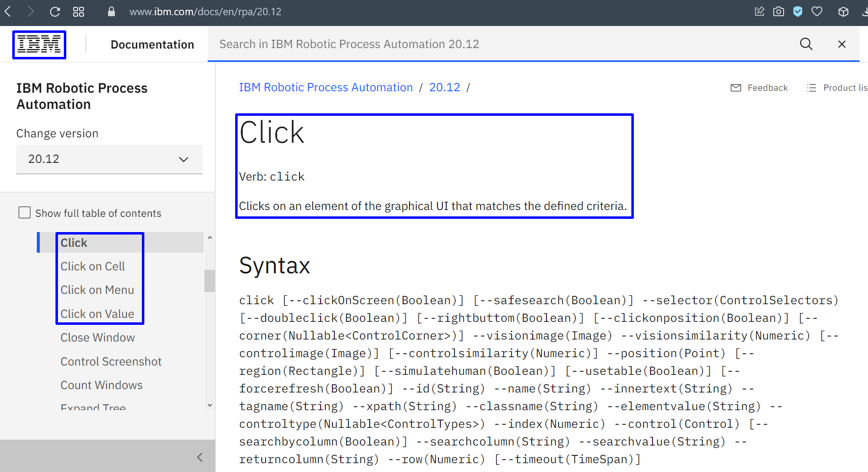The height and width of the screenshot is (472, 868).
Task: Reload the page with refresh icon
Action: [55, 11]
